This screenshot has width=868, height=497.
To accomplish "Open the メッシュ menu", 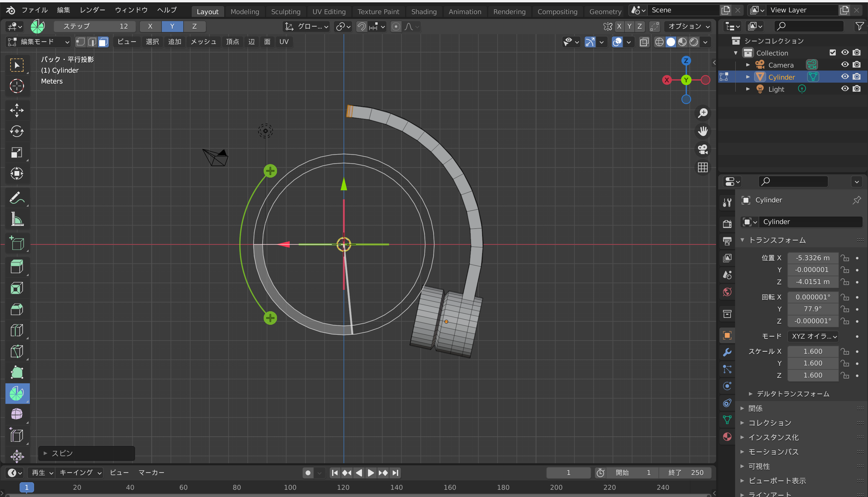I will (x=203, y=42).
